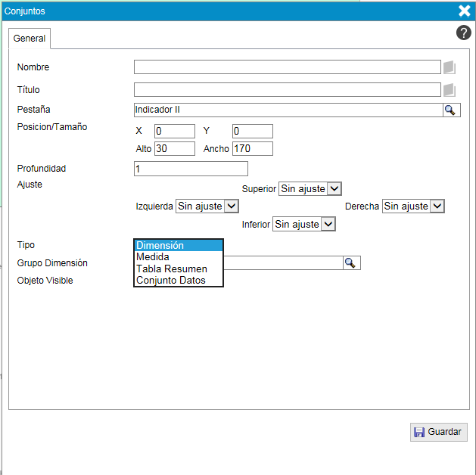This screenshot has height=475, width=476.
Task: Click the help question mark icon
Action: tap(463, 33)
